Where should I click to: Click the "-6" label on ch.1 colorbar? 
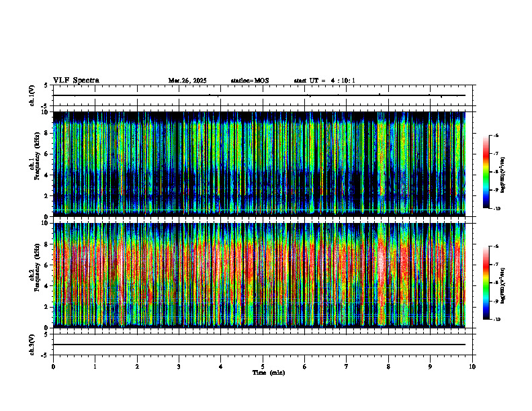(x=496, y=136)
